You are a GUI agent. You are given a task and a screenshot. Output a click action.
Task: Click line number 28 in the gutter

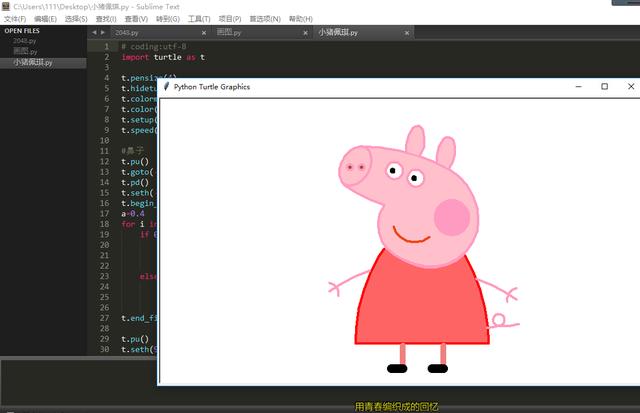(104, 329)
